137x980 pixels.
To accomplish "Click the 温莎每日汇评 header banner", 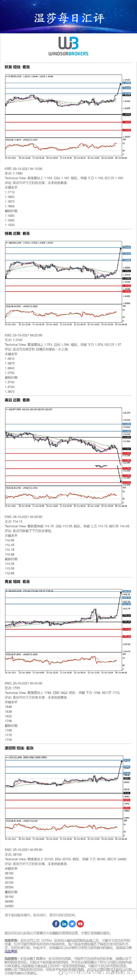I will pyautogui.click(x=68, y=17).
